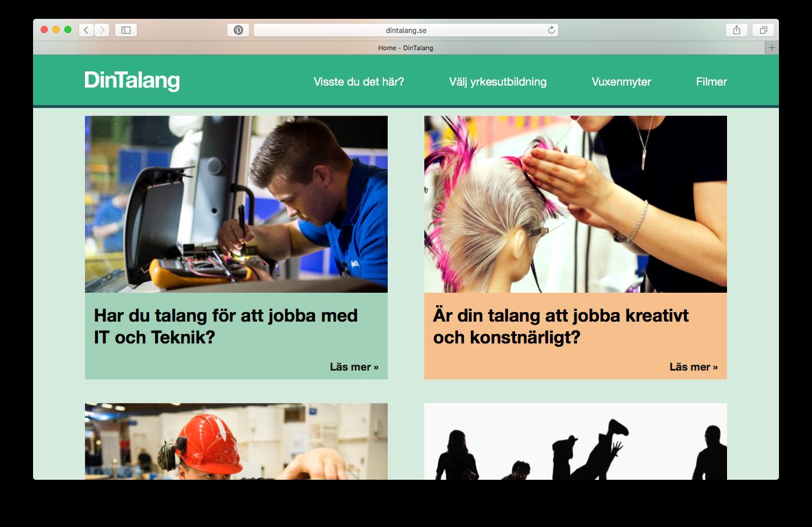Screen dimensions: 812x527
Task: Click the Pinterest extension icon
Action: tap(238, 30)
